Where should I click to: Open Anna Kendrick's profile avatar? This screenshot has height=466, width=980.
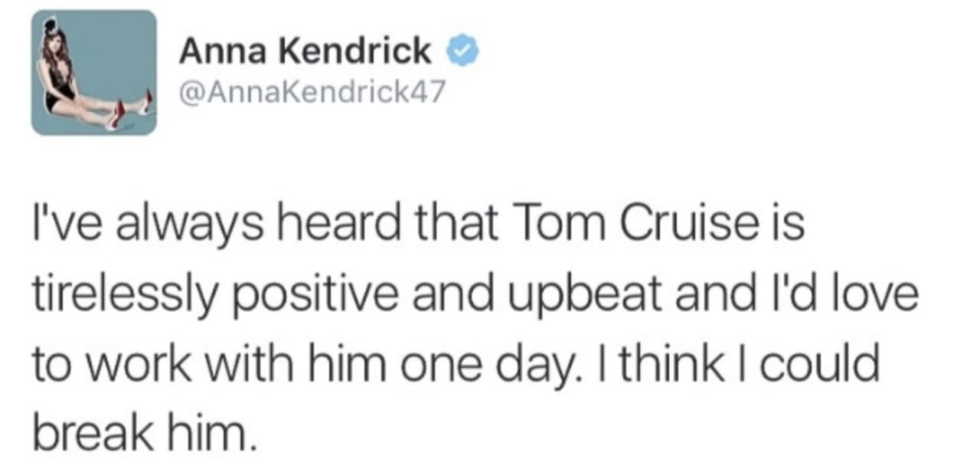click(93, 74)
